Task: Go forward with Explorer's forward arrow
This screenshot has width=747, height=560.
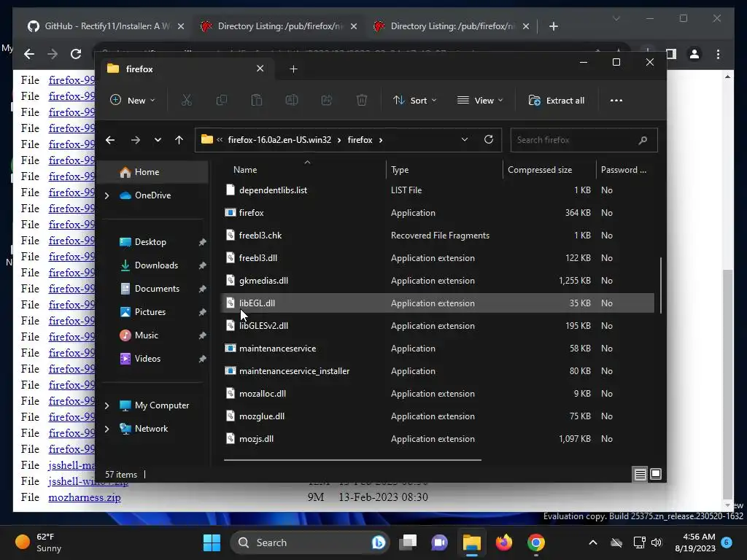Action: pyautogui.click(x=135, y=140)
